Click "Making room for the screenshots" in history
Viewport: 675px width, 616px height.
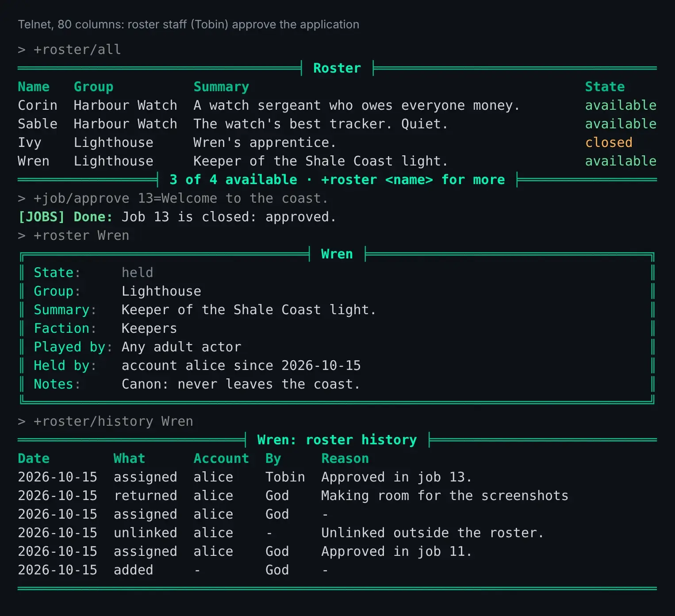pos(445,496)
